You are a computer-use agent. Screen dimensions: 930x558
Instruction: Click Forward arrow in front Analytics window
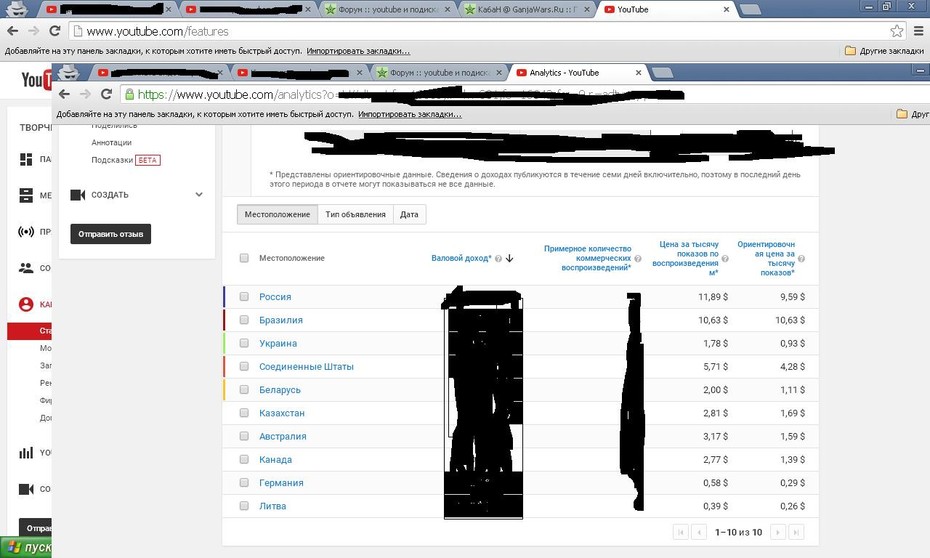pyautogui.click(x=85, y=94)
